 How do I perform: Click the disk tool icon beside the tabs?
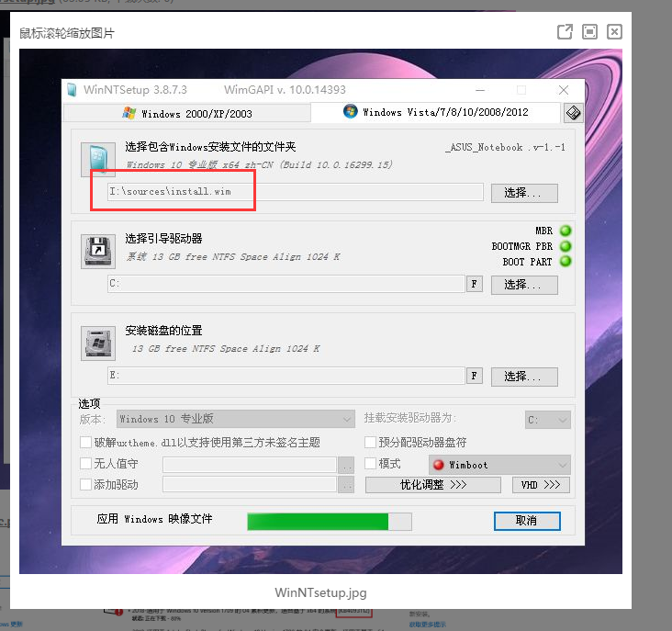pyautogui.click(x=573, y=113)
